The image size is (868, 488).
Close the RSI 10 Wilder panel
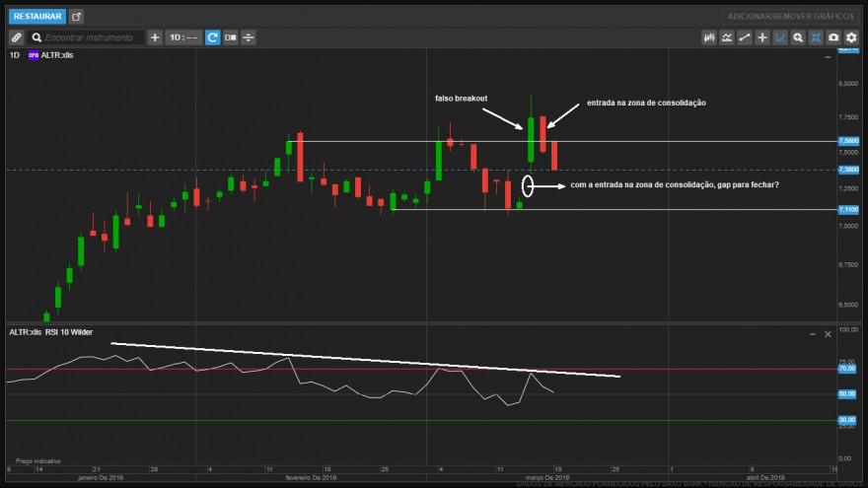(828, 334)
